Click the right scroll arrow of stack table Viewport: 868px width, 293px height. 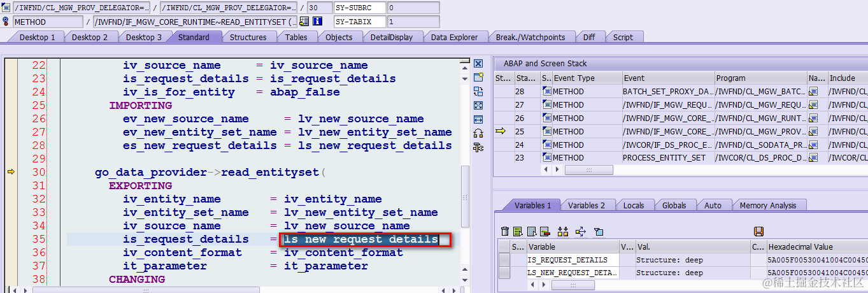559,170
